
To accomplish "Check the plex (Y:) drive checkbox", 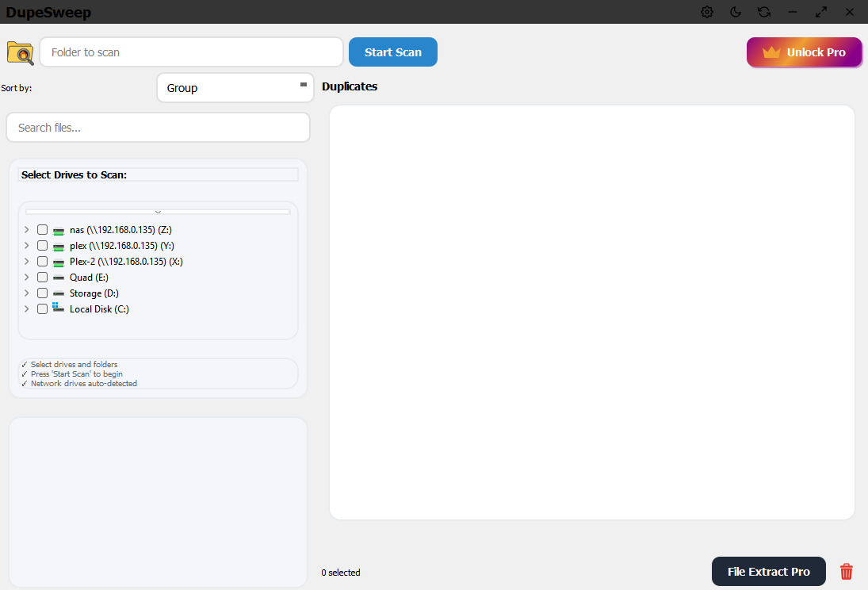I will pyautogui.click(x=42, y=245).
